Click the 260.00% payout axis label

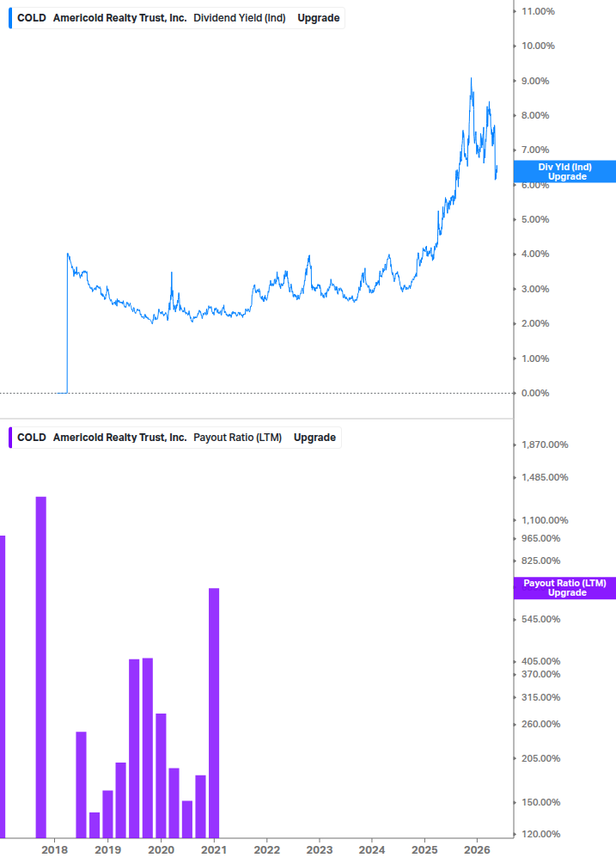(x=540, y=724)
